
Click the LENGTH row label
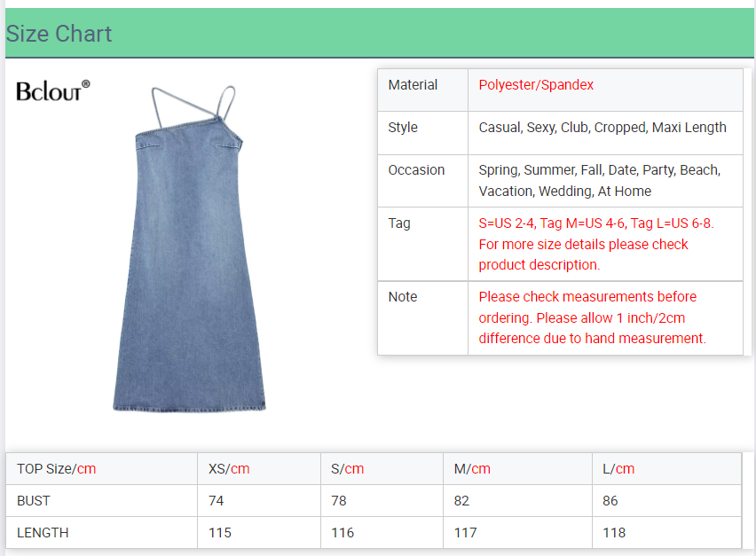click(x=43, y=533)
